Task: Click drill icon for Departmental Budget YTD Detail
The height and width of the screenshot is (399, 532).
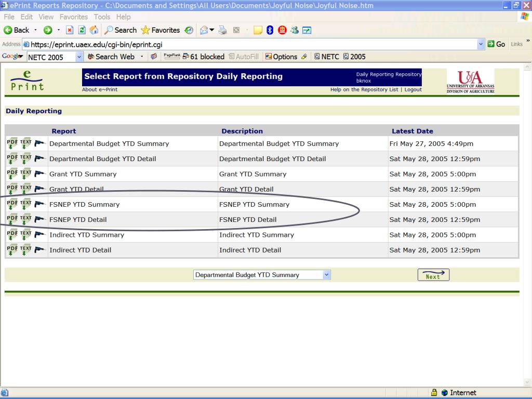Action: (x=39, y=158)
